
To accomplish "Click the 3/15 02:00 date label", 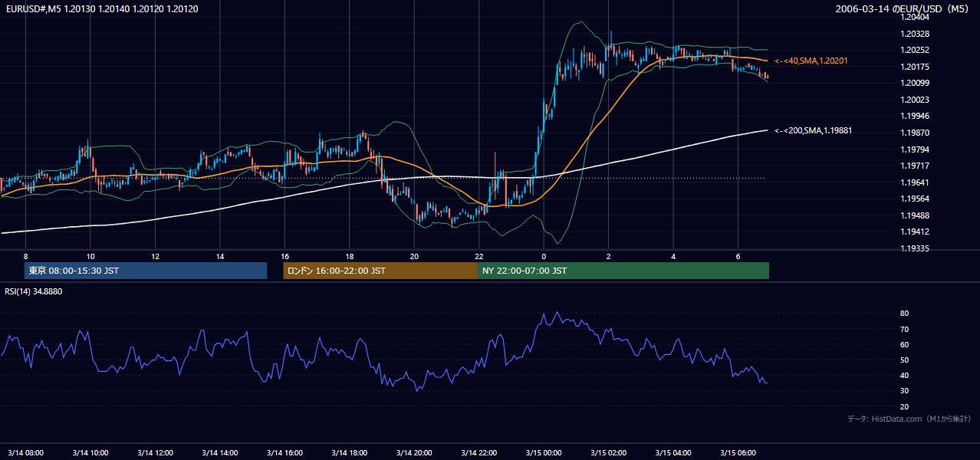I will [x=608, y=453].
